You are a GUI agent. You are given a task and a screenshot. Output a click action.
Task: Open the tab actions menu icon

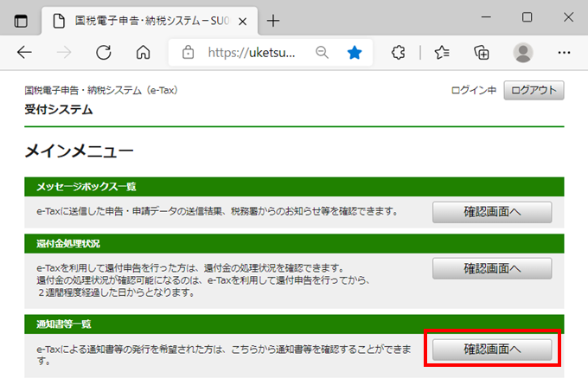point(21,20)
